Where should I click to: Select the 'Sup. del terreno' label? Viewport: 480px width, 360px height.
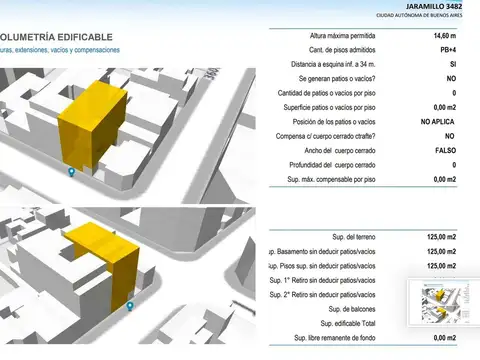click(354, 237)
